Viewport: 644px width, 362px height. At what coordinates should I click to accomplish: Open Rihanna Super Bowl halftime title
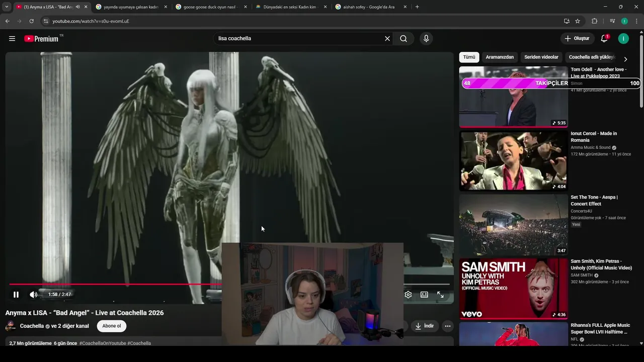click(x=600, y=329)
